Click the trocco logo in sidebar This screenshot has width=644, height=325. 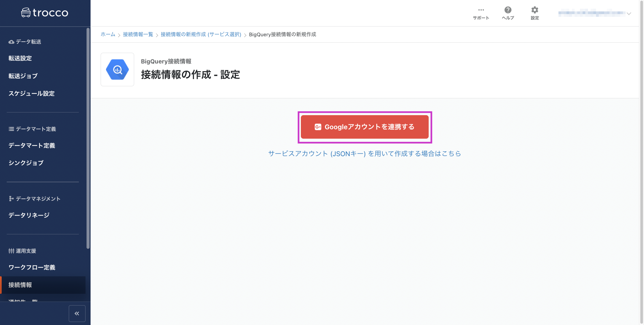[x=45, y=13]
